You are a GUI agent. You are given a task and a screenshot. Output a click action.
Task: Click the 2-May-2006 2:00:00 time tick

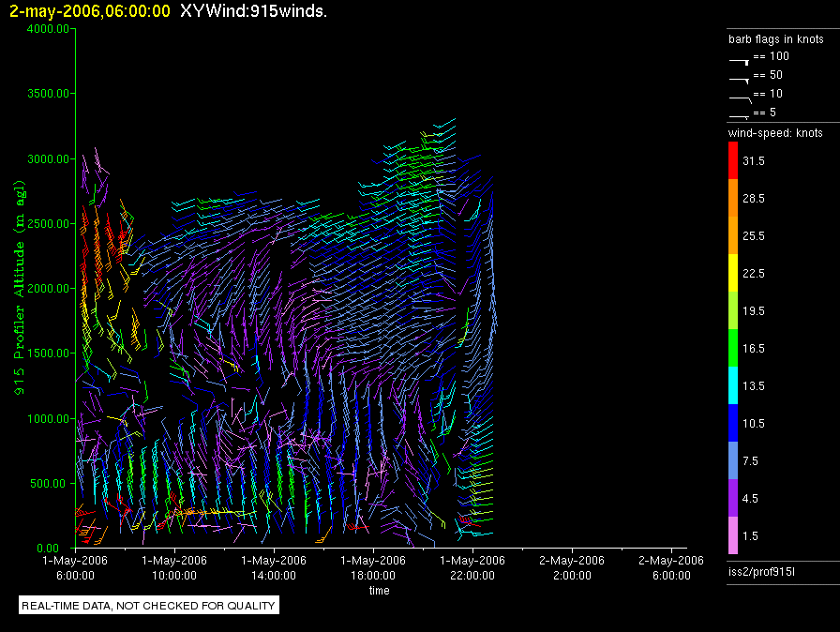[571, 567]
